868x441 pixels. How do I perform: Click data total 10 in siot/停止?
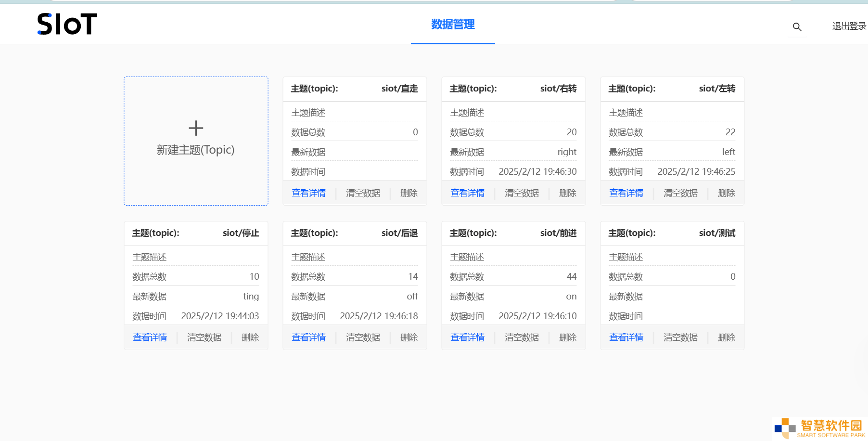click(254, 276)
